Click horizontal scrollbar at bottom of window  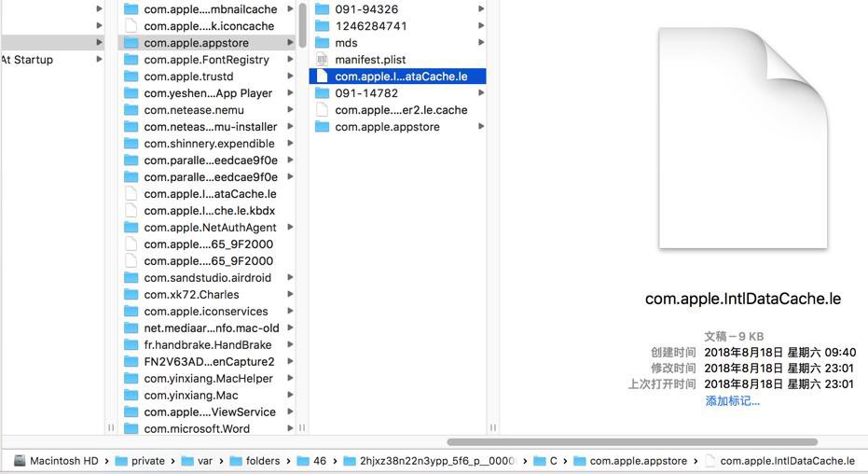[x=632, y=442]
